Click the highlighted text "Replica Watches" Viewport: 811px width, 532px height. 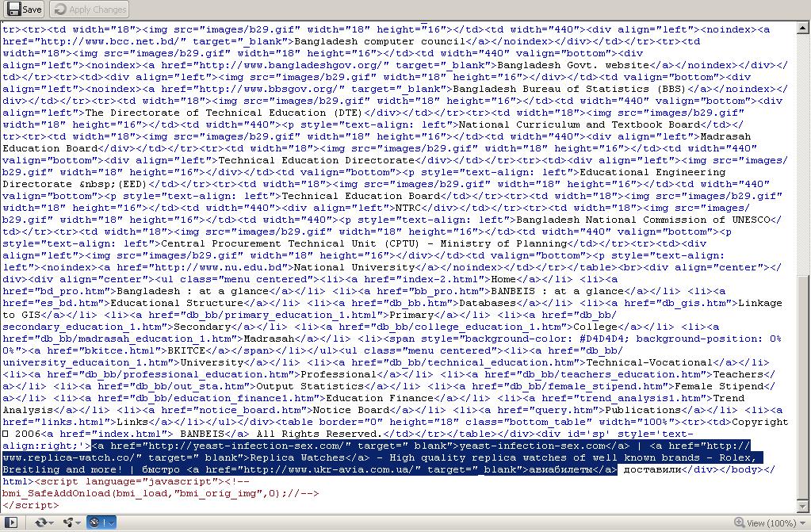[x=297, y=458]
